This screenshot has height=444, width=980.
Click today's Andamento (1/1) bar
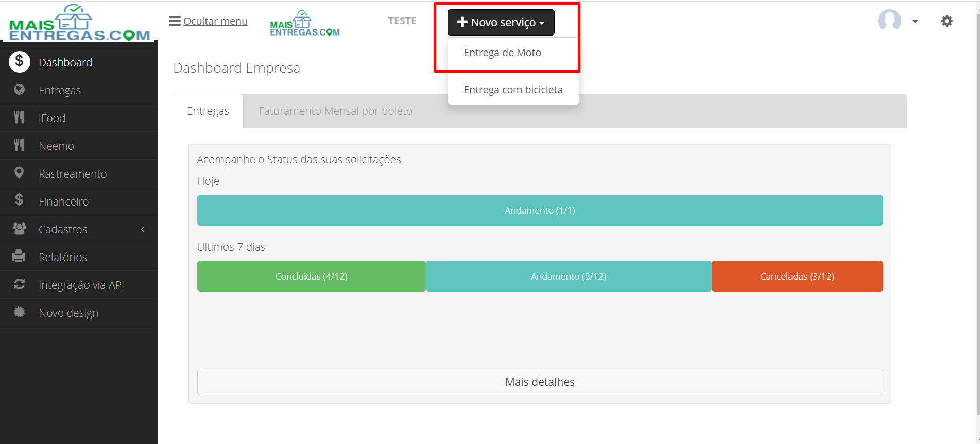pyautogui.click(x=540, y=210)
